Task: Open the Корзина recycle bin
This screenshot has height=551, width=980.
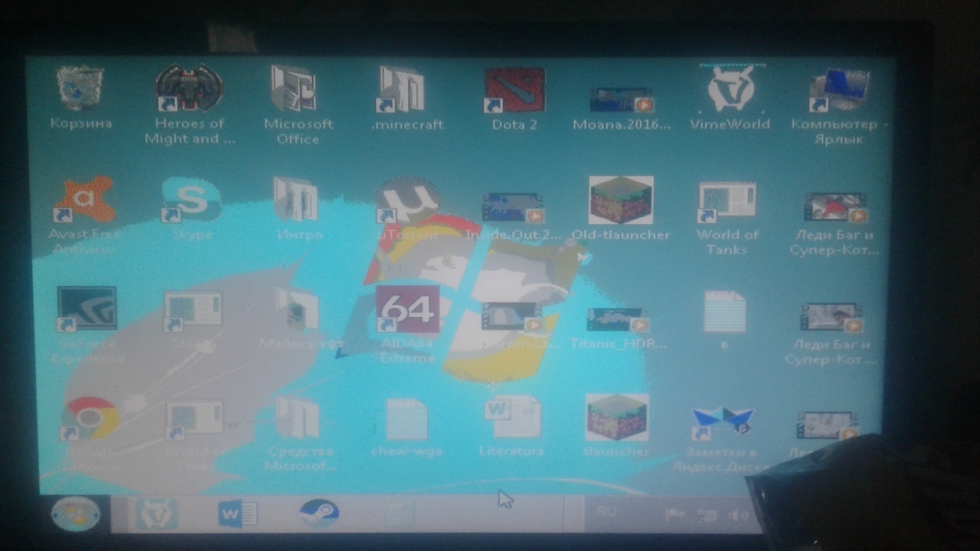Action: point(80,89)
